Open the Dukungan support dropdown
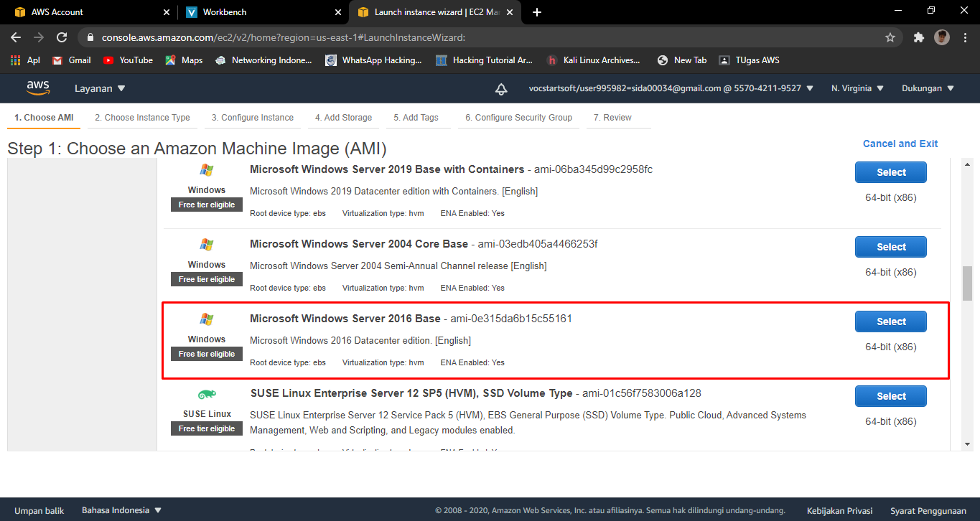980x521 pixels. [928, 88]
